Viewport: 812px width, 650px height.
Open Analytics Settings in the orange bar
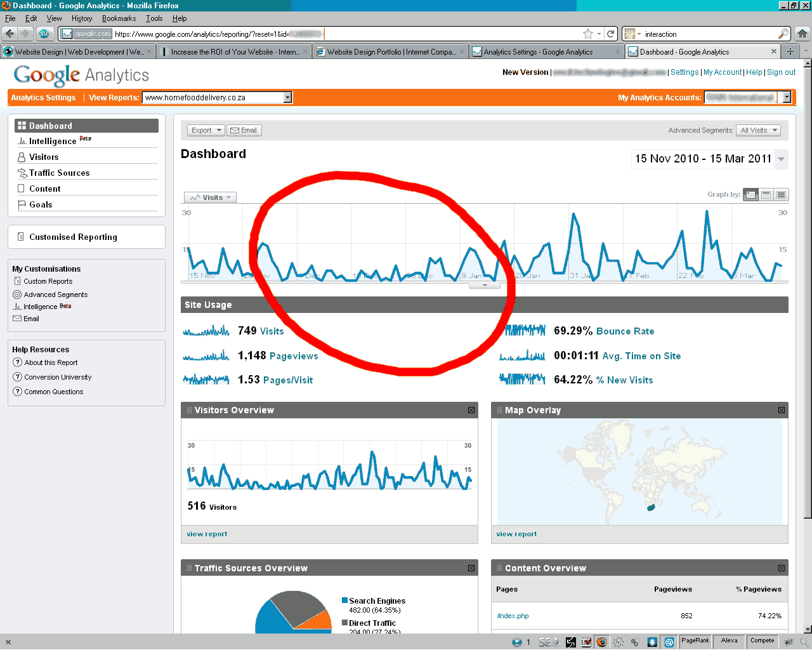click(43, 97)
